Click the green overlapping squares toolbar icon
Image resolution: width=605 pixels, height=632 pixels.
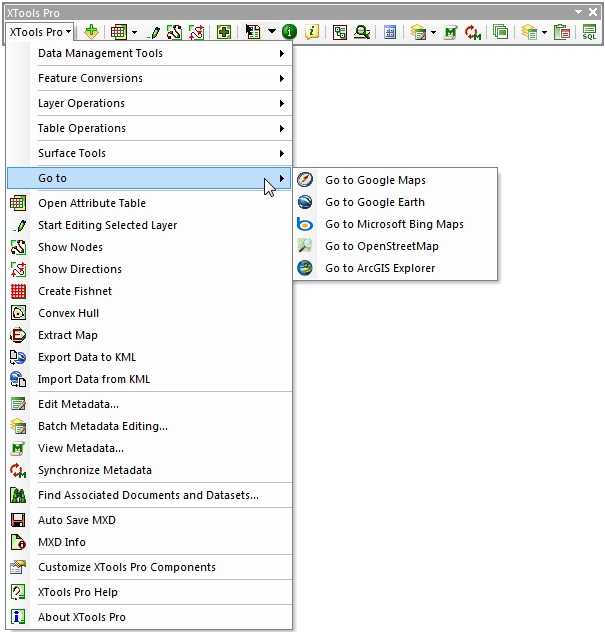pos(501,32)
